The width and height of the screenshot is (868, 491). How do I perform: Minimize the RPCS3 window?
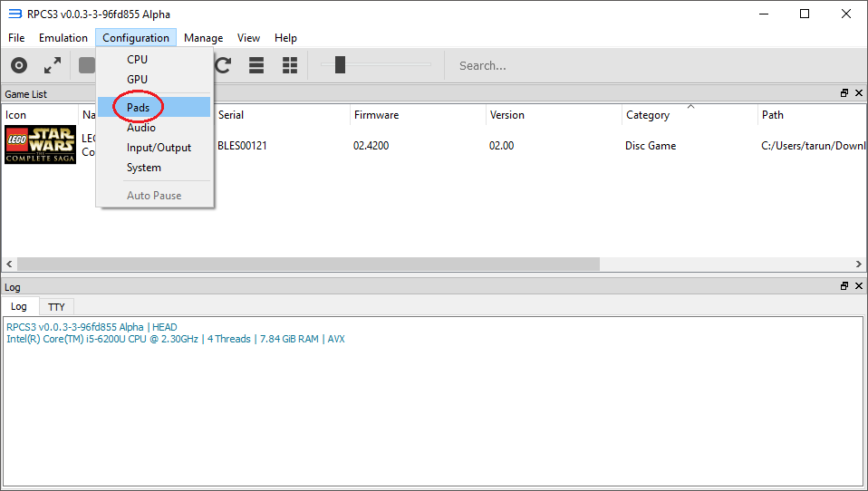click(764, 14)
